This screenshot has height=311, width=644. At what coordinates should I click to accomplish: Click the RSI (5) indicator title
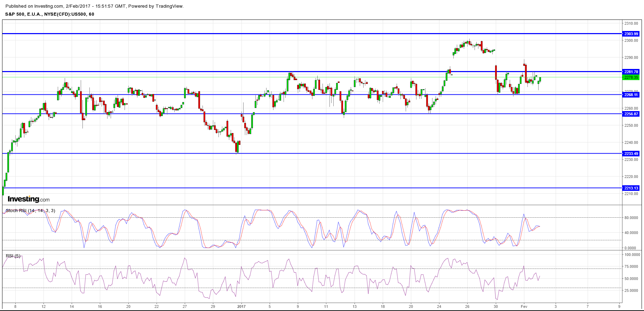click(x=13, y=256)
